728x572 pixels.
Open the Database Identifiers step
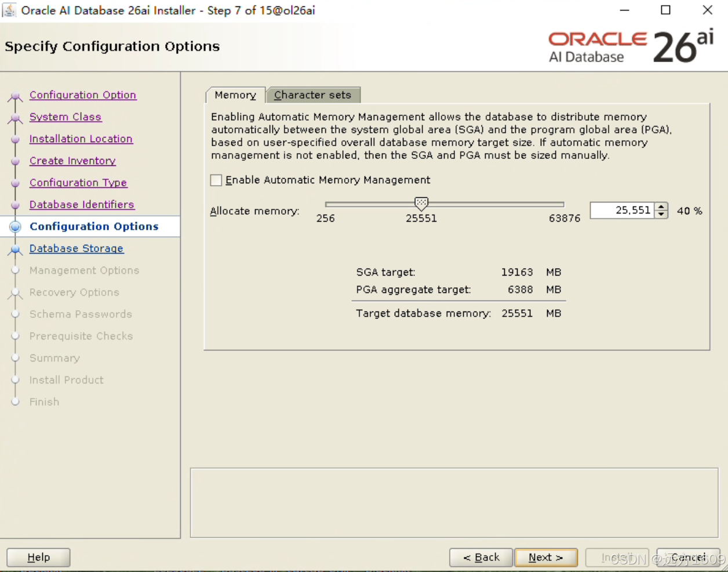point(82,205)
